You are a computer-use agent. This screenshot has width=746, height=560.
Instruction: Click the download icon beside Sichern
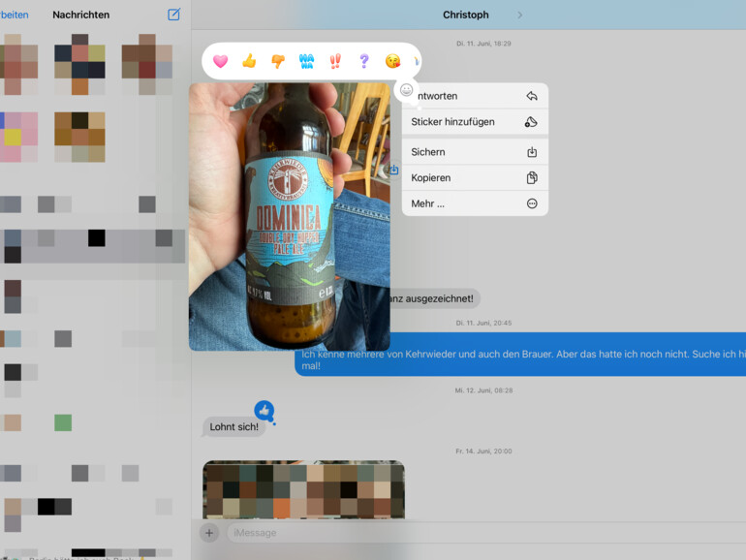[x=532, y=152]
